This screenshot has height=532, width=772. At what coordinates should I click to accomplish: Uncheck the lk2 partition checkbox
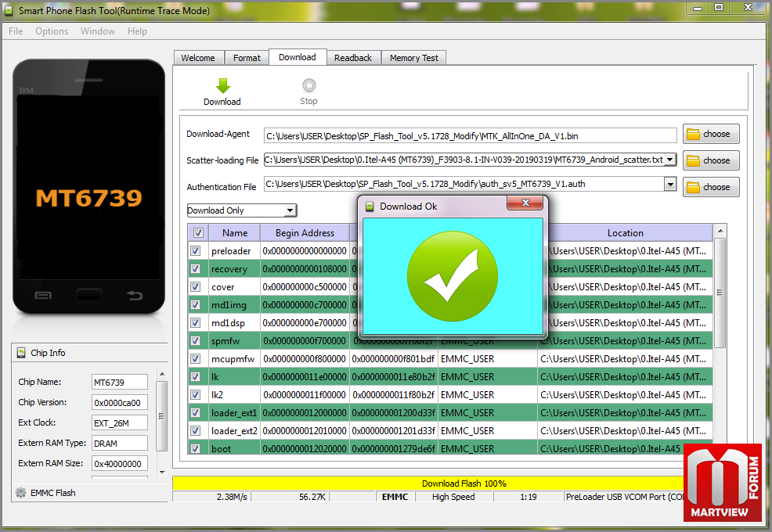click(x=196, y=394)
